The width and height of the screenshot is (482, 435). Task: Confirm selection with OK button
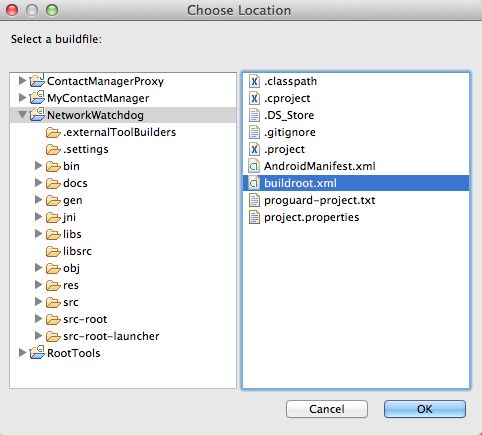[425, 409]
